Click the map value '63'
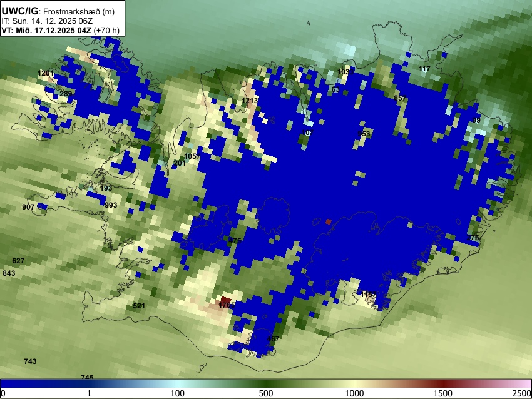The height and width of the screenshot is (399, 532). (x=335, y=90)
